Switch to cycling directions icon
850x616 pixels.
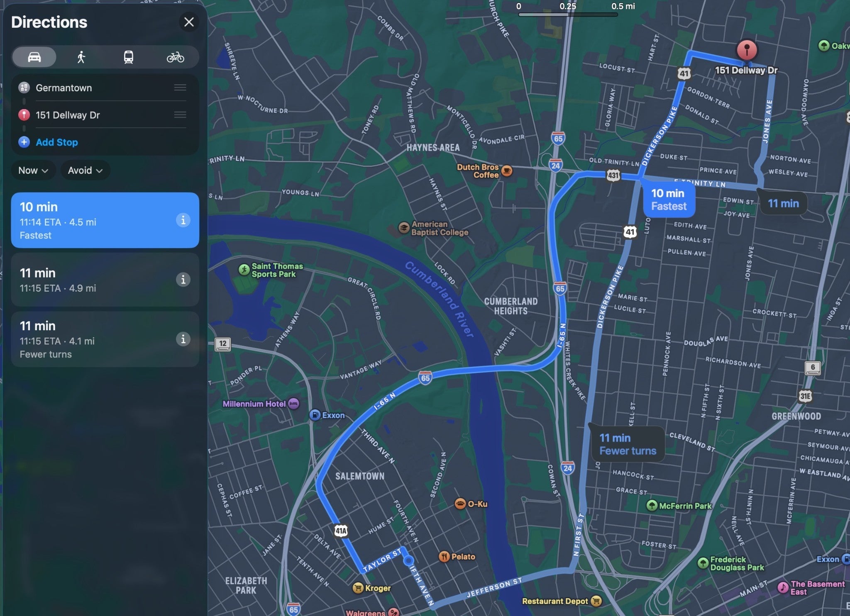[x=175, y=57]
